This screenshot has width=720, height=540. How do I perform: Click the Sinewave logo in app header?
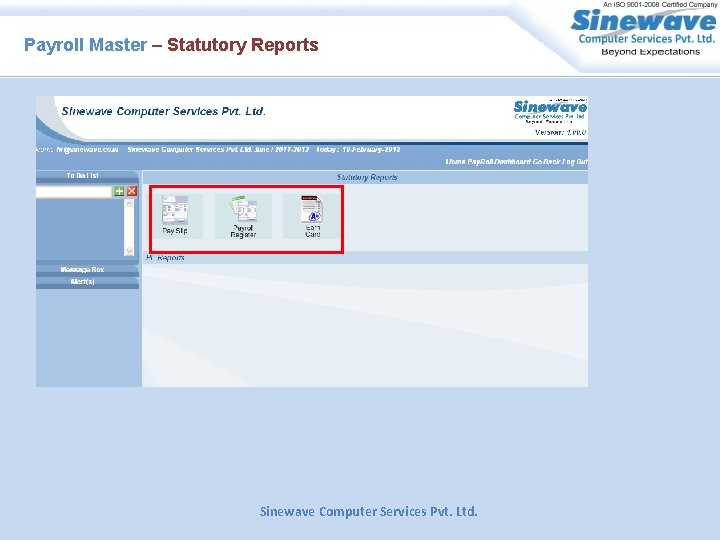tap(550, 111)
